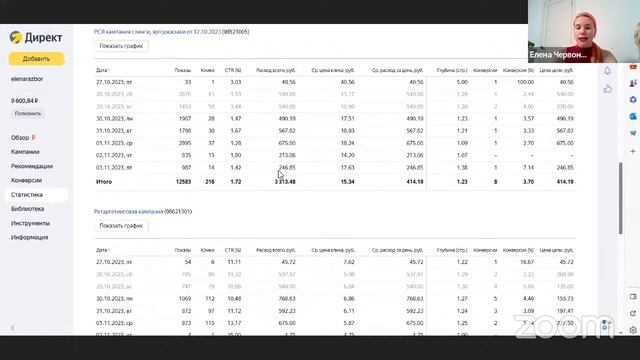The width and height of the screenshot is (640, 360).
Task: Open the Инструменты menu item
Action: pyautogui.click(x=30, y=223)
